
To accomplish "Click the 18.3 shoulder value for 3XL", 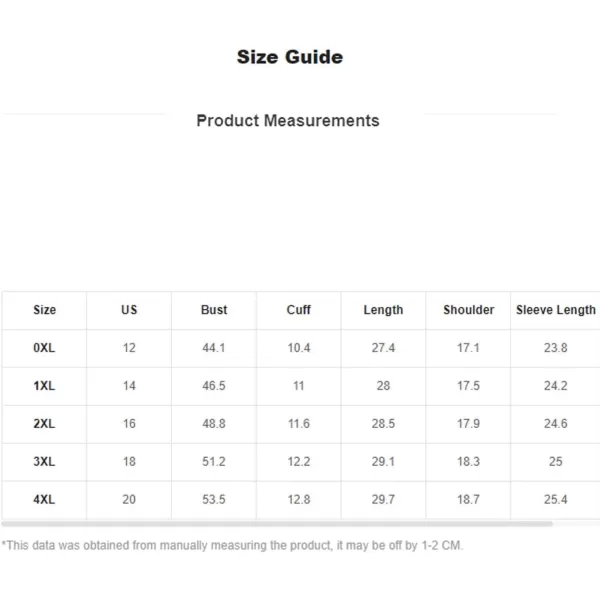I will (468, 461).
